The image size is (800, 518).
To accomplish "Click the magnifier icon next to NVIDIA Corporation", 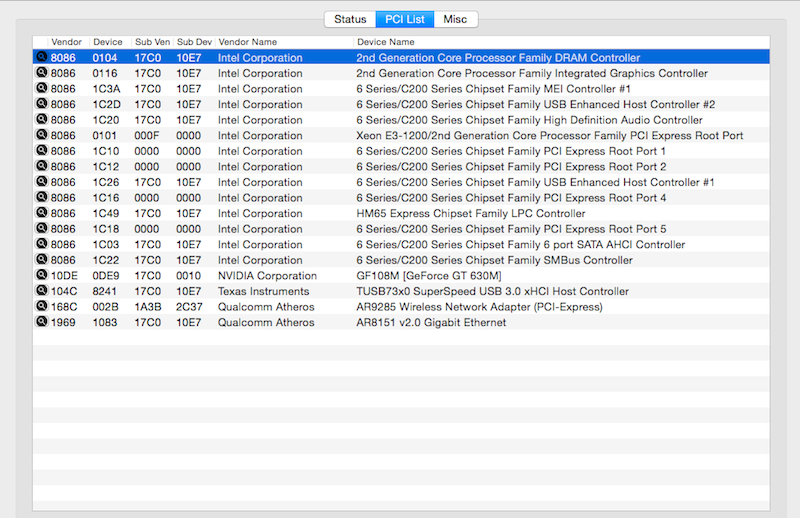I will pyautogui.click(x=41, y=276).
